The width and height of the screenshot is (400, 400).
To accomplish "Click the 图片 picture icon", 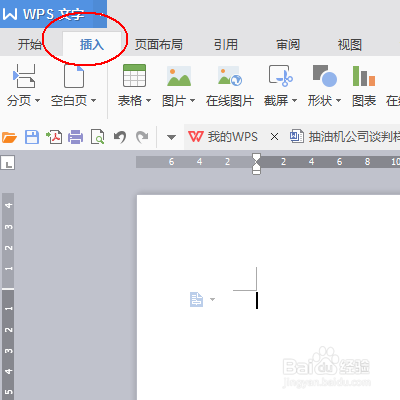I will (179, 76).
